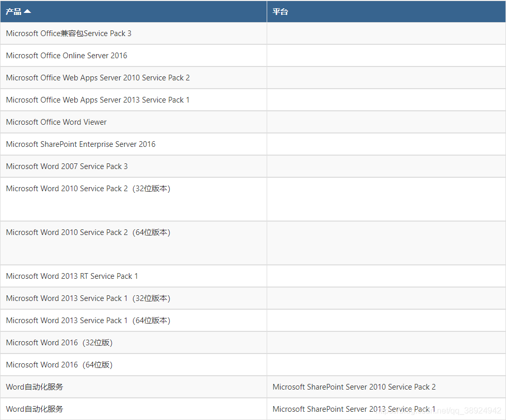
Task: Select Microsoft Word 2016 (32位版)
Action: [x=59, y=343]
